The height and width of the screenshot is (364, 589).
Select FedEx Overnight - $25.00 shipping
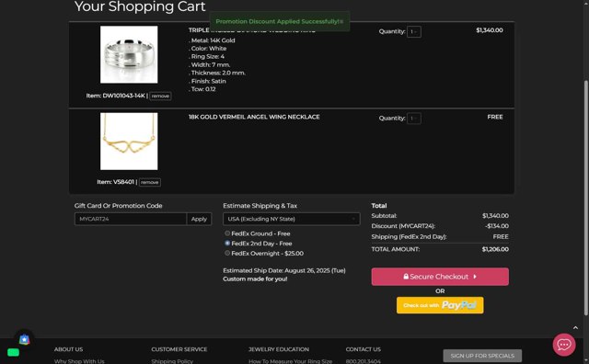pyautogui.click(x=227, y=254)
